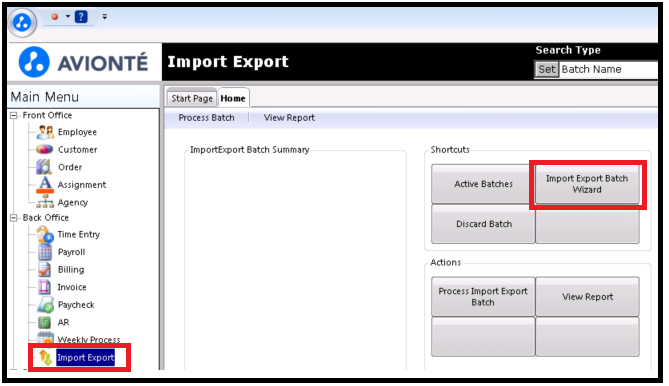The width and height of the screenshot is (669, 386).
Task: Click the AR green book icon
Action: coord(44,322)
